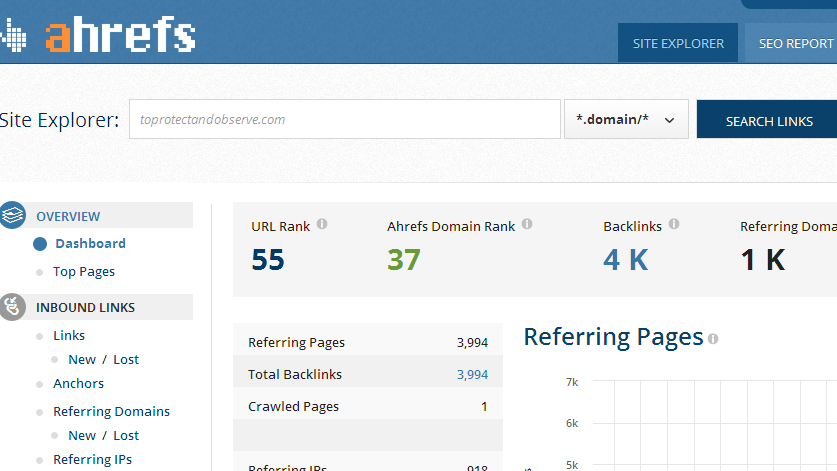Open Top Pages in the sidebar
This screenshot has width=837, height=471.
tap(84, 272)
